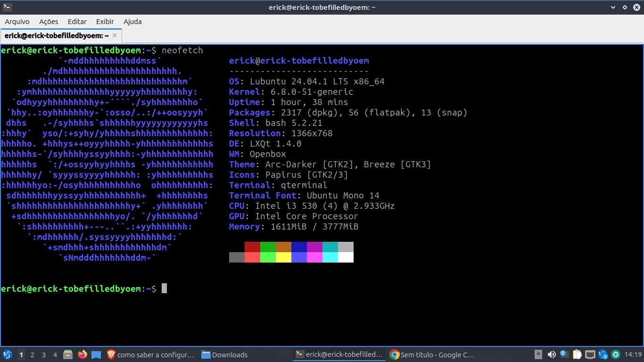Click the cursor at the bottom shell prompt

click(x=164, y=288)
